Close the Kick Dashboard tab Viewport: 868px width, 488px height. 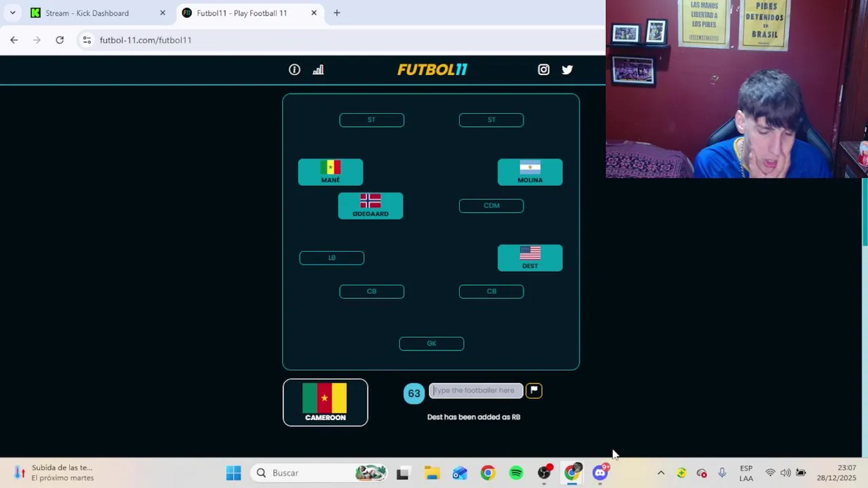(x=162, y=13)
